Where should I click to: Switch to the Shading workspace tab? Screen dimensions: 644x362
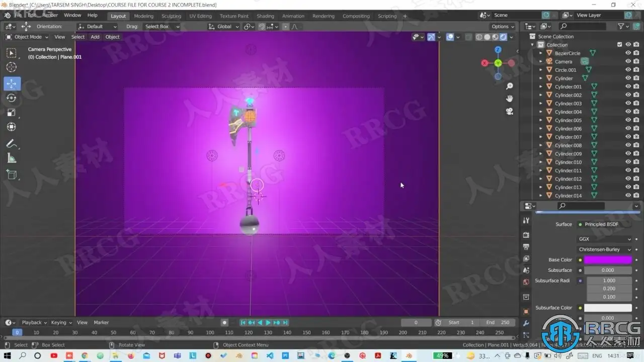265,16
